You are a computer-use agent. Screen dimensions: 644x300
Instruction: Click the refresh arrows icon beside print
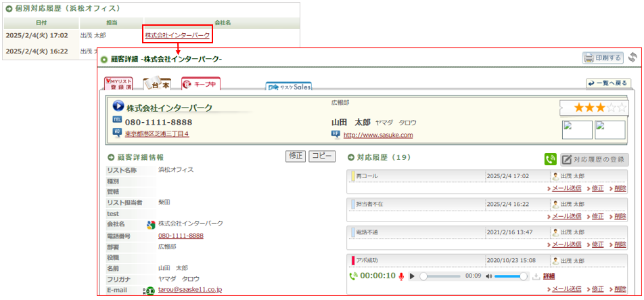[633, 58]
